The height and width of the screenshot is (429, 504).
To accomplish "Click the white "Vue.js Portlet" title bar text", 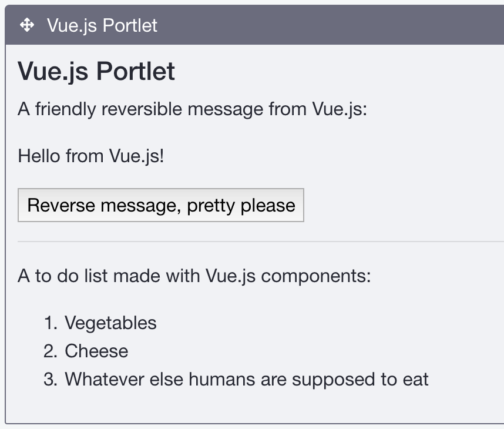I will point(102,26).
